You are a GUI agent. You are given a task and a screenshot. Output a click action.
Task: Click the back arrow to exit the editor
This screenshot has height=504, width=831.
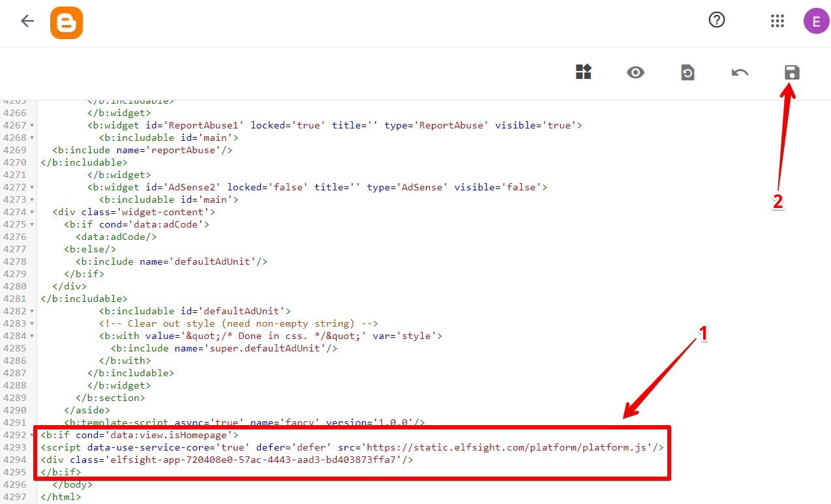(27, 21)
